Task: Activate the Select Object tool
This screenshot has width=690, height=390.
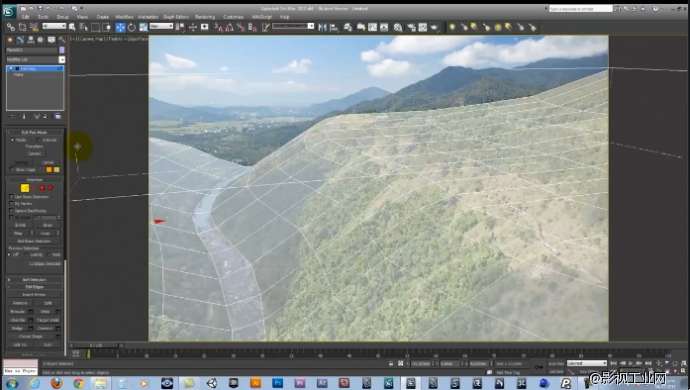Action: pos(72,27)
